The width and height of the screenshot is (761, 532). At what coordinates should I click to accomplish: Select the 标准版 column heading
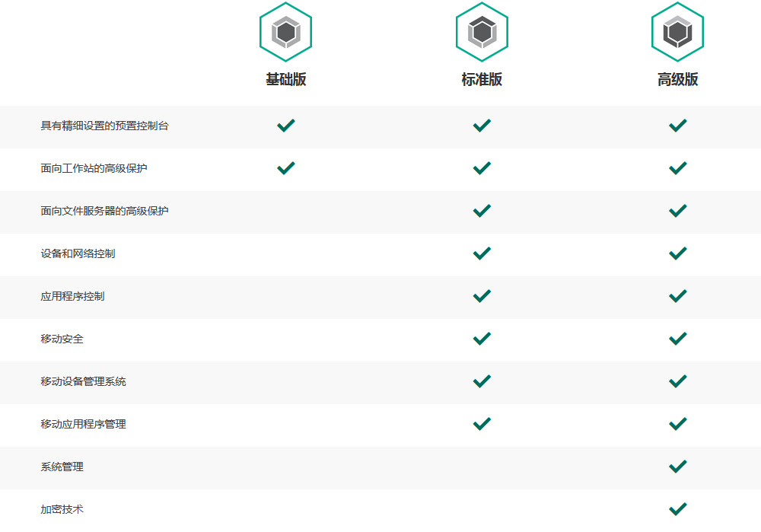click(x=482, y=80)
